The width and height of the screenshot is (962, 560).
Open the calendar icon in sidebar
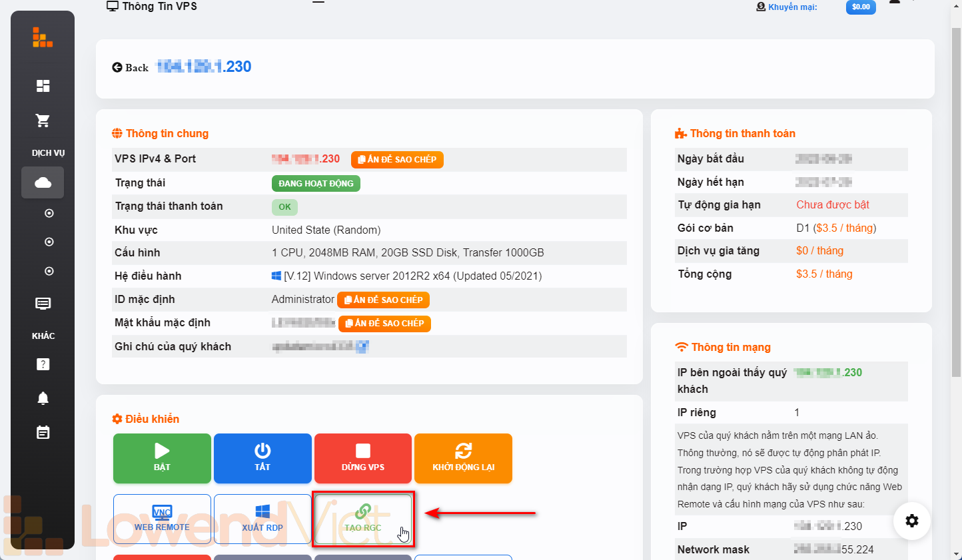(43, 433)
